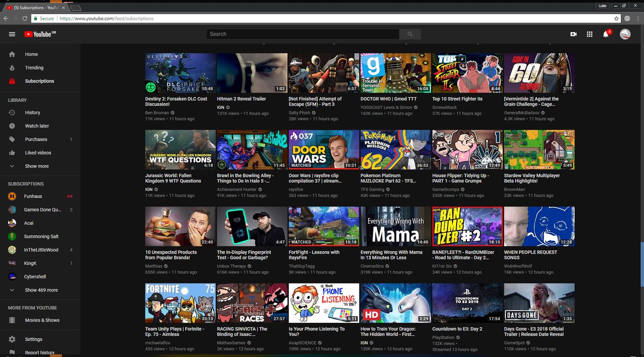Open InTheLittleWood channel
The height and width of the screenshot is (357, 644).
click(40, 250)
